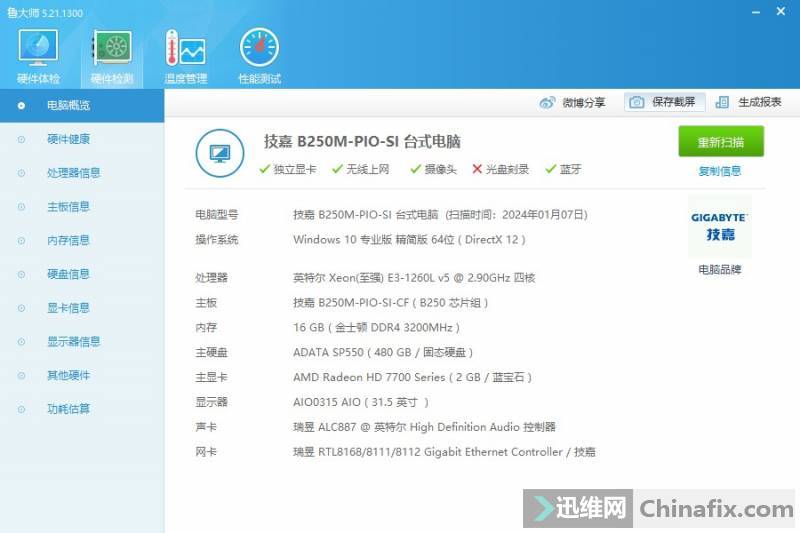Click the AIO0315 AIO 31.5 英寸 monitor value
Image resolution: width=800 pixels, height=533 pixels.
point(361,402)
